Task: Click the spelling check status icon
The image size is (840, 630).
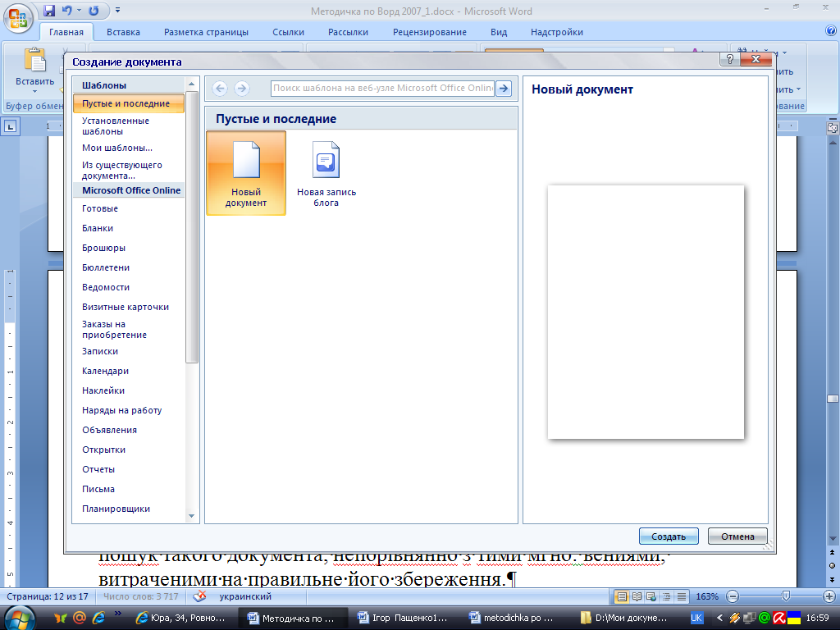Action: tap(199, 596)
